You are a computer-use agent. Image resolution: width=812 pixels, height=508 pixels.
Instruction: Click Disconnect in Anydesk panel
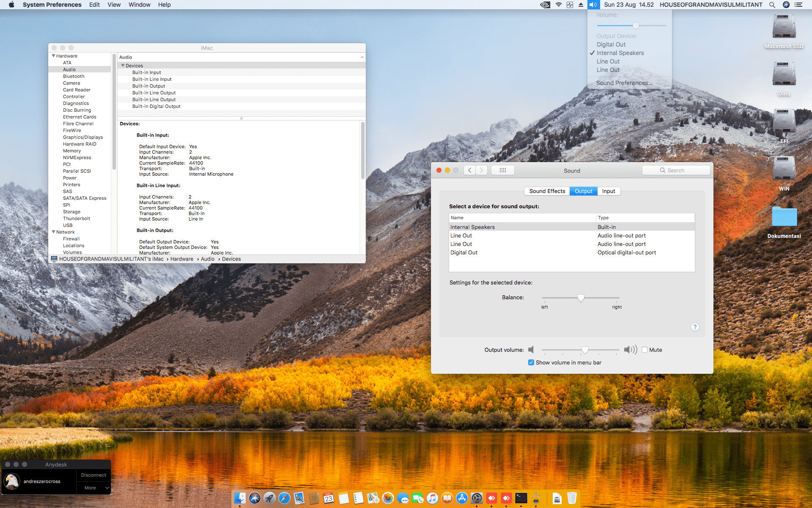tap(93, 475)
